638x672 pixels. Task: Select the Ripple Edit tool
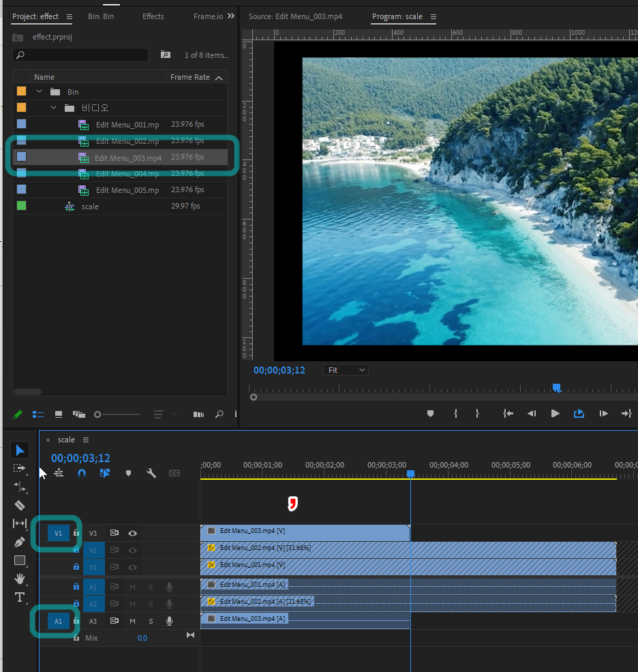pyautogui.click(x=20, y=487)
